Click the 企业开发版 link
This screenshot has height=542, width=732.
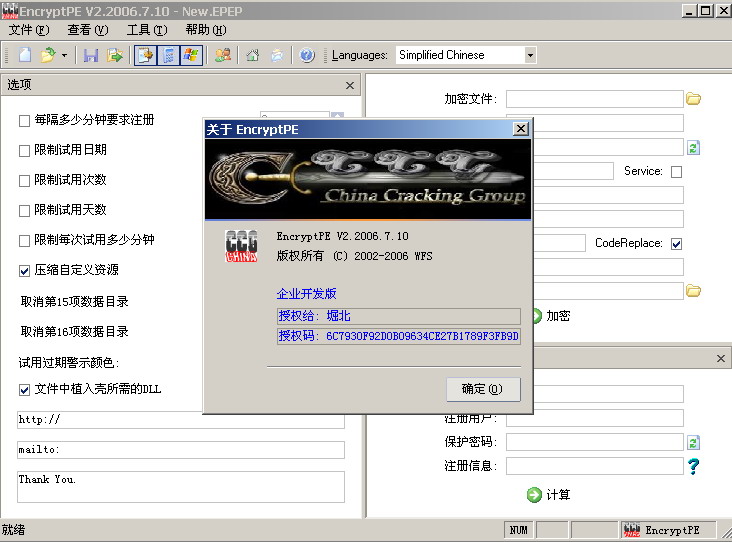tap(306, 294)
